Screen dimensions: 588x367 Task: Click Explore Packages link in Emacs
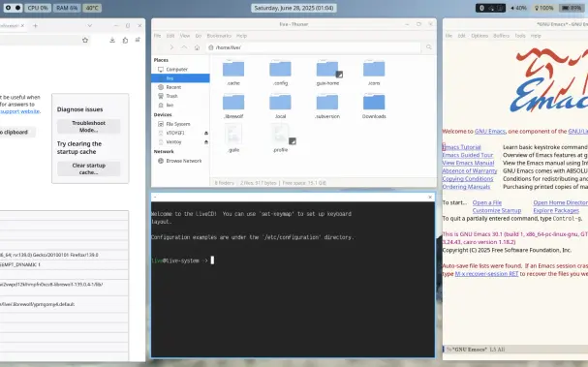[x=556, y=211]
